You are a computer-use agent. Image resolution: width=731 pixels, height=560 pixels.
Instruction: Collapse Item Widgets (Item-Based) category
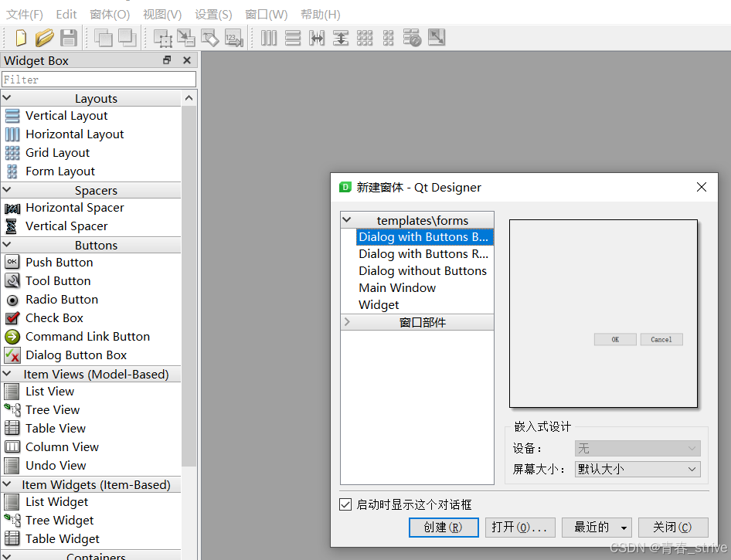[x=7, y=484]
